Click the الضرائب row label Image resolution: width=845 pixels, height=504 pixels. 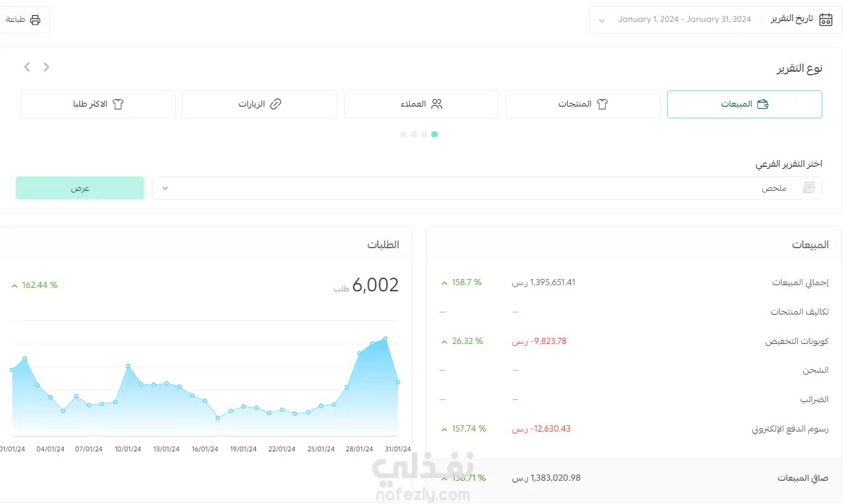(x=814, y=399)
